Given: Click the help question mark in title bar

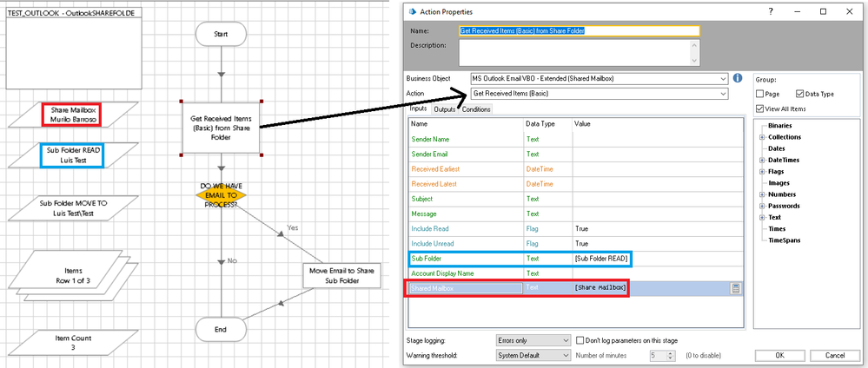Looking at the screenshot, I should coord(770,10).
